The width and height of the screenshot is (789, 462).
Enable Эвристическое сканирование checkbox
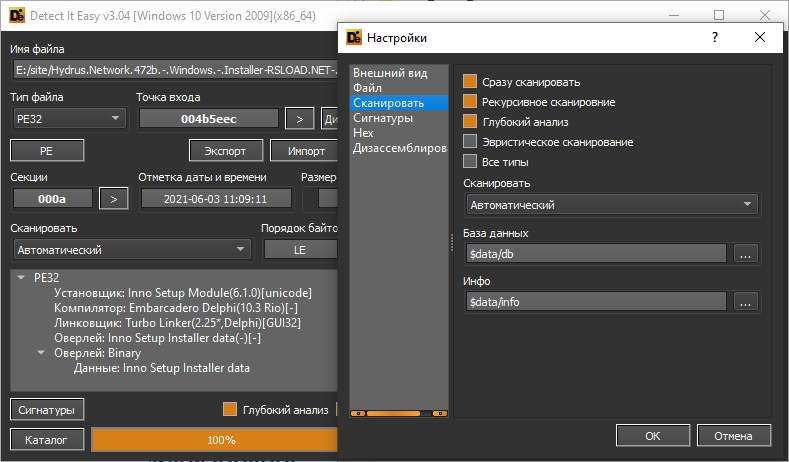point(470,141)
